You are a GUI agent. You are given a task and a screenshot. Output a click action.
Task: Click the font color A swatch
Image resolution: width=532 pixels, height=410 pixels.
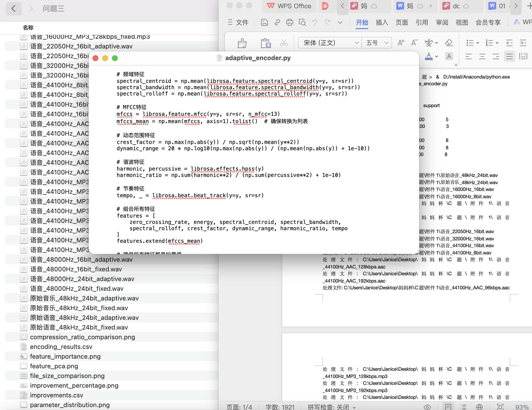coord(429,56)
